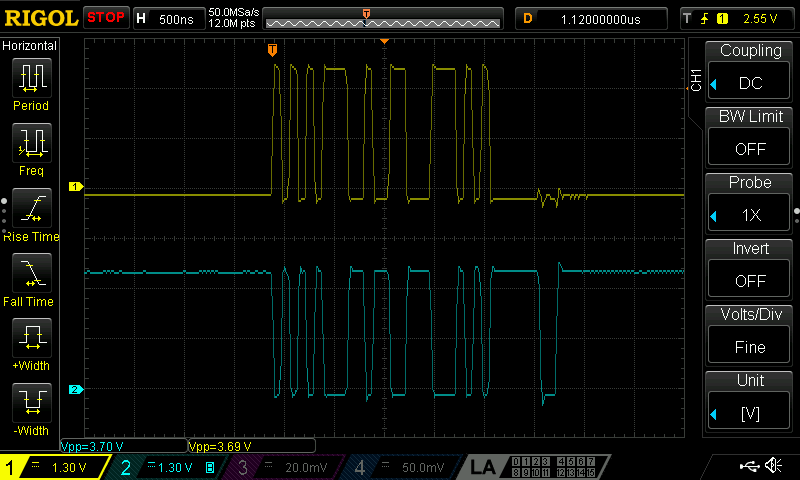Open the LA logic analyzer tab
800x480 pixels.
point(536,467)
